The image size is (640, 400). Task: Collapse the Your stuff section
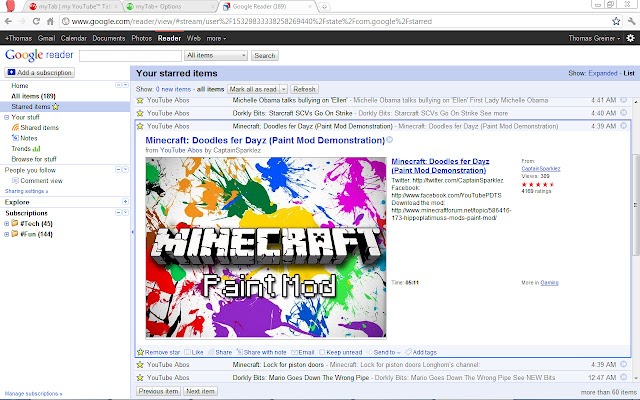tap(6, 117)
